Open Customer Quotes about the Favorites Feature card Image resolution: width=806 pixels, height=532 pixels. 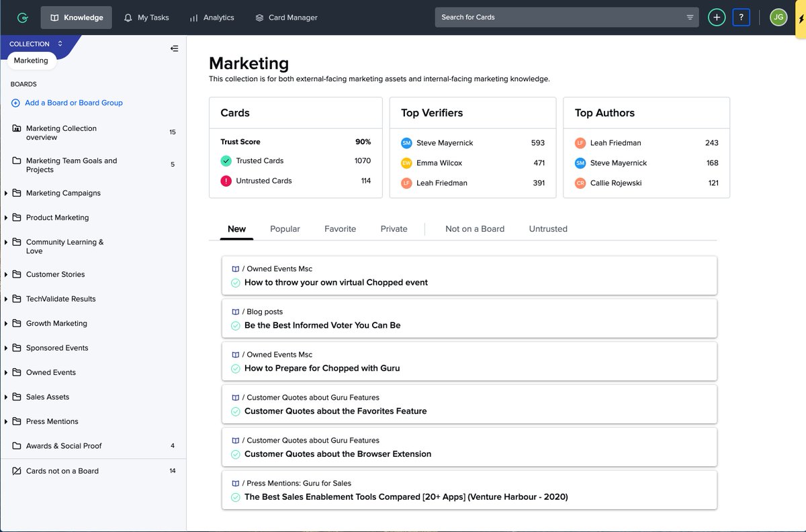(x=469, y=404)
